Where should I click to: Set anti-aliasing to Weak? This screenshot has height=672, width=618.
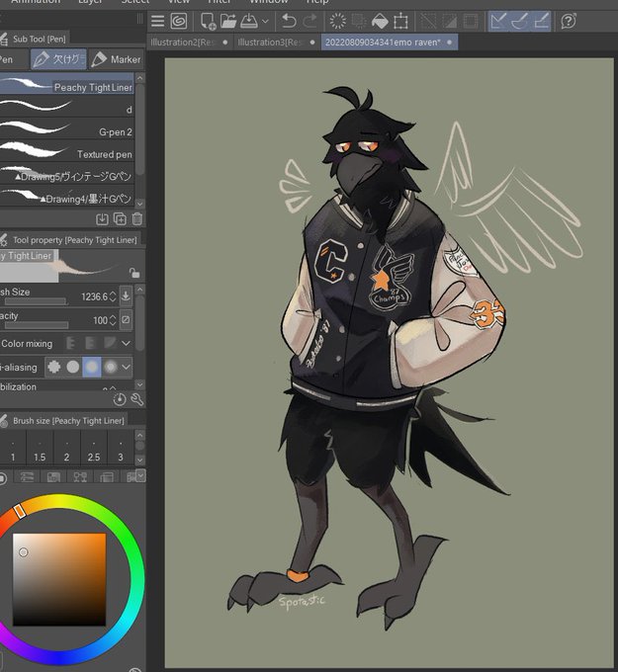tap(72, 367)
